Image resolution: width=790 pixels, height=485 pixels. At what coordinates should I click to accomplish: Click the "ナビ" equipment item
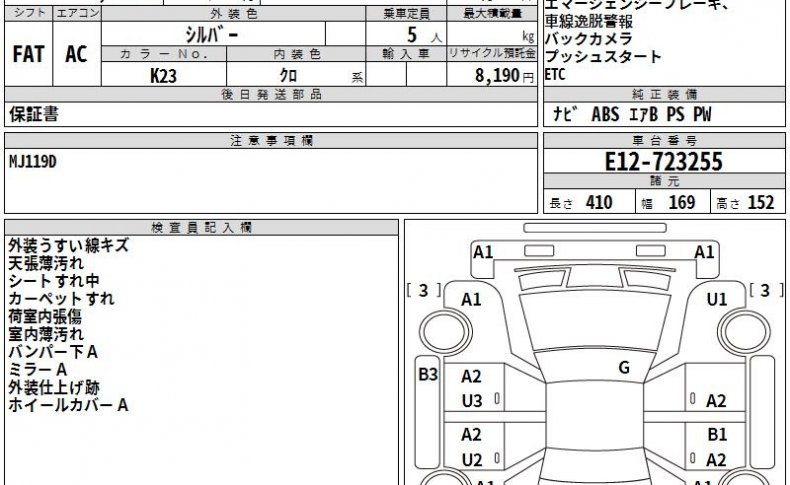pos(564,114)
